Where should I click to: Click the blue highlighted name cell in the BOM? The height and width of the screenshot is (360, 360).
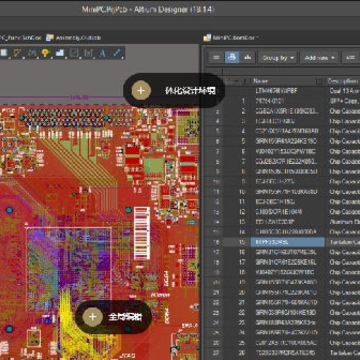point(288,242)
